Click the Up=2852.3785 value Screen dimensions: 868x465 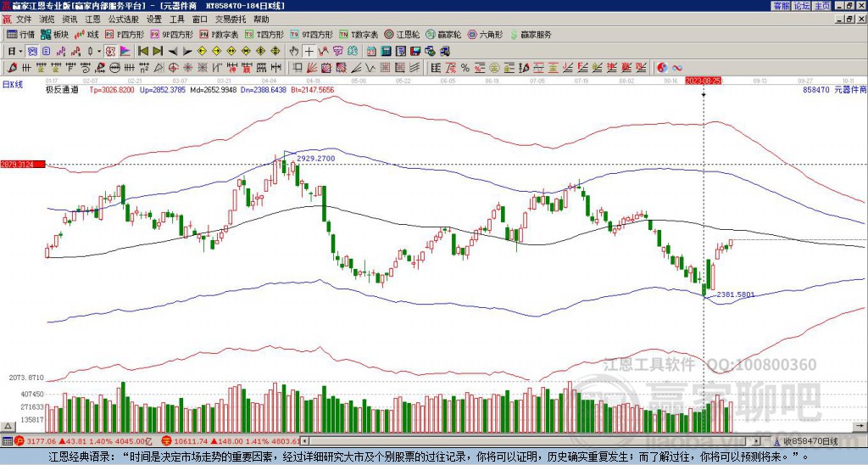(162, 89)
